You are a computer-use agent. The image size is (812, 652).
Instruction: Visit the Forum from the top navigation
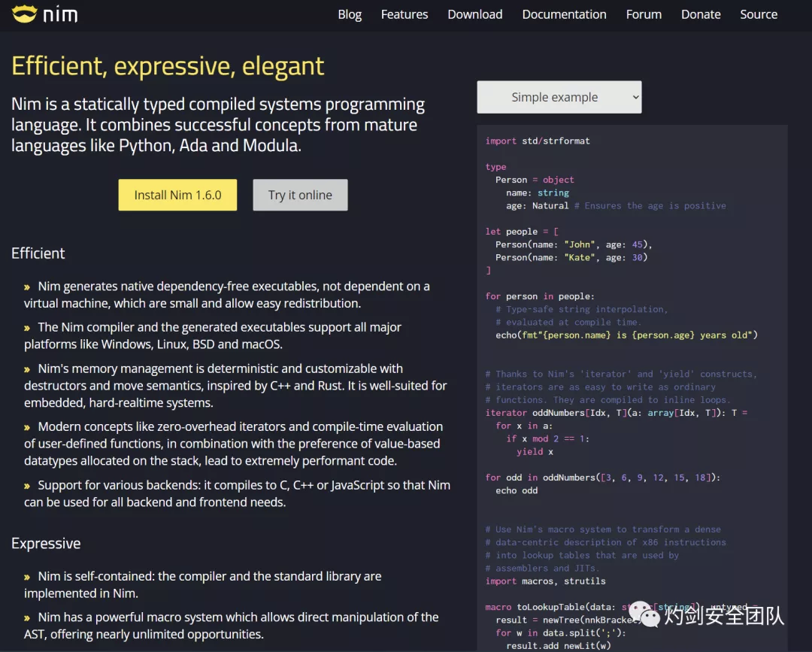(644, 14)
